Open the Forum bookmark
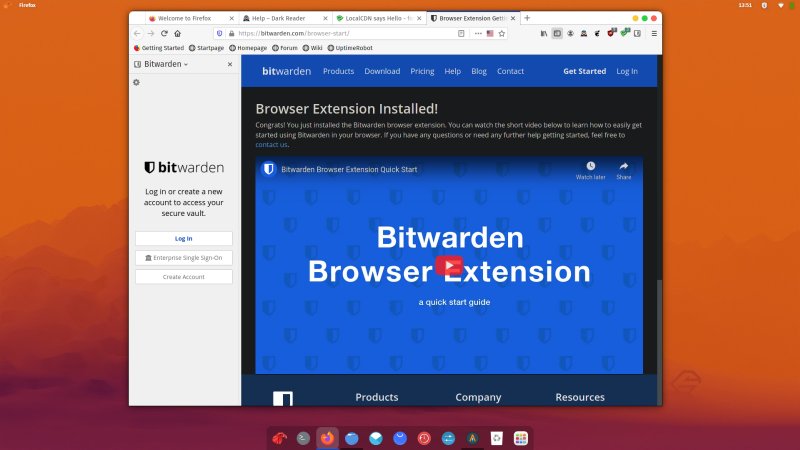This screenshot has height=450, width=800. click(285, 48)
